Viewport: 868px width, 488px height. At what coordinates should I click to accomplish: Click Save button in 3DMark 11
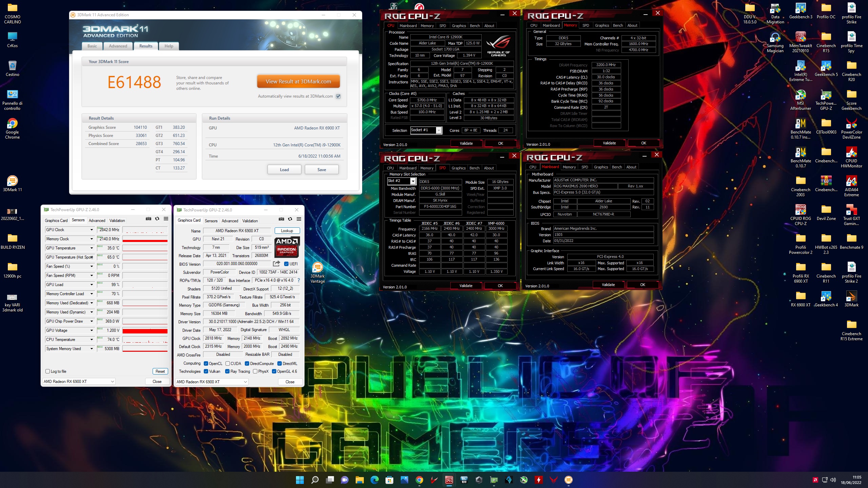[321, 170]
